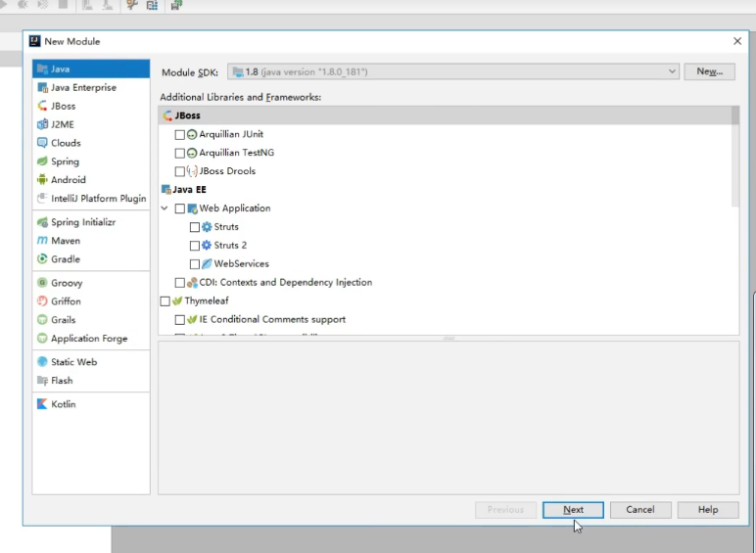Check the Arquillian TestNG option
Screen dimensions: 756x553
180,153
